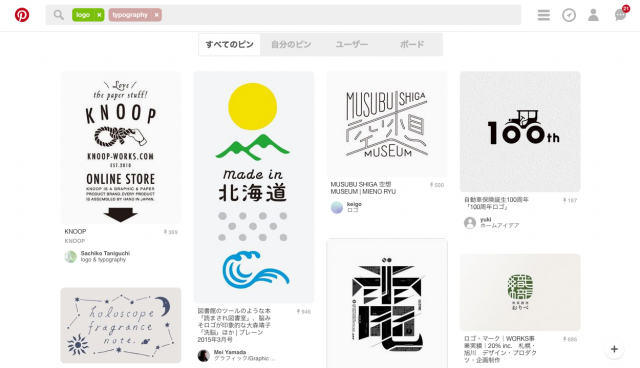Click the plus add pin button
Screen dimensions: 640x368
tap(614, 349)
